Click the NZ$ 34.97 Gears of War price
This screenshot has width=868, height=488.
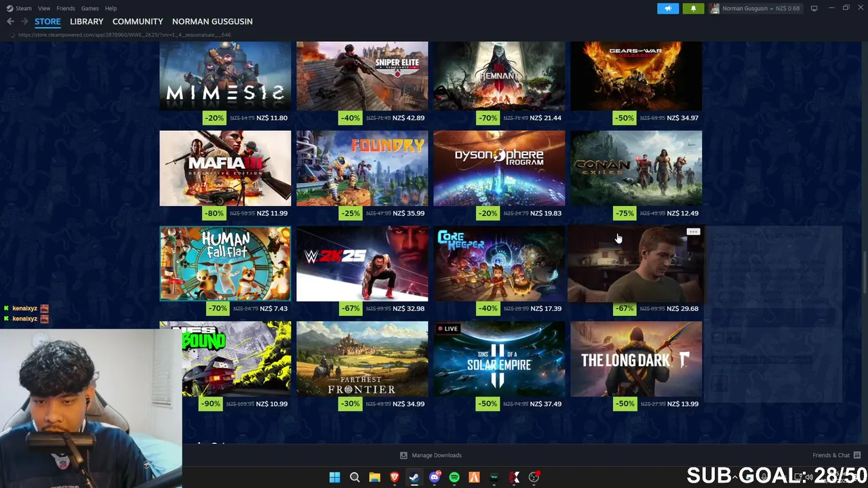(x=682, y=118)
